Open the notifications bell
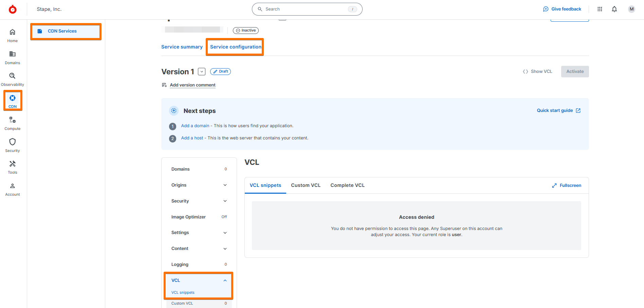This screenshot has width=644, height=308. click(x=614, y=9)
